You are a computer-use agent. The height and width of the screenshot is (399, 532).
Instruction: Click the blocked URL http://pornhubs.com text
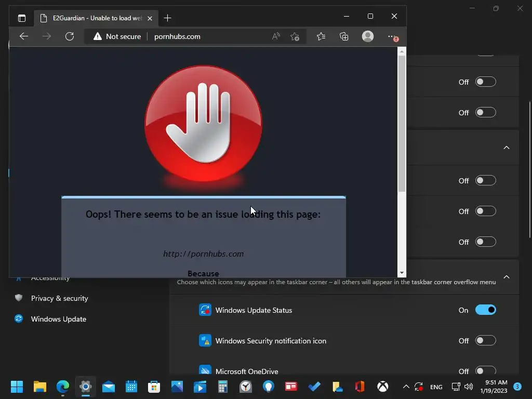203,254
